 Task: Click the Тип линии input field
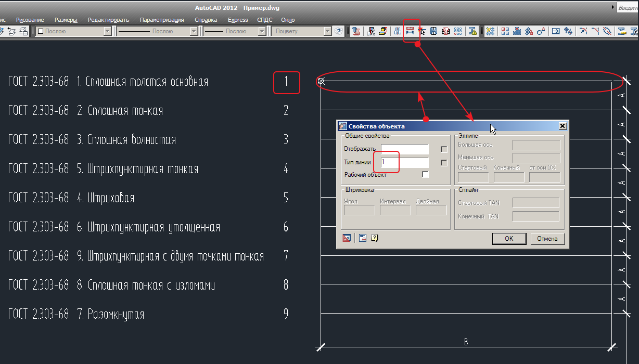404,163
